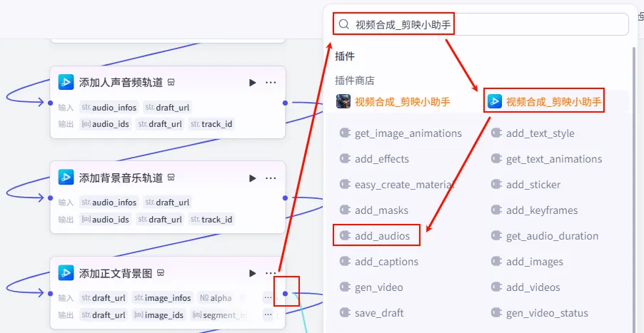Run the 添加背景音乐轨道 node with its play icon

253,178
